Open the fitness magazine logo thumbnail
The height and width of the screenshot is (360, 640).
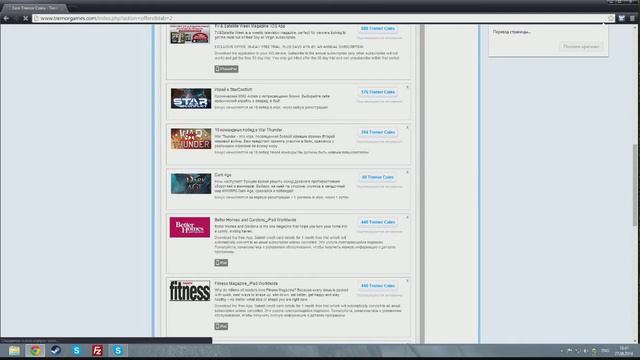pos(190,291)
